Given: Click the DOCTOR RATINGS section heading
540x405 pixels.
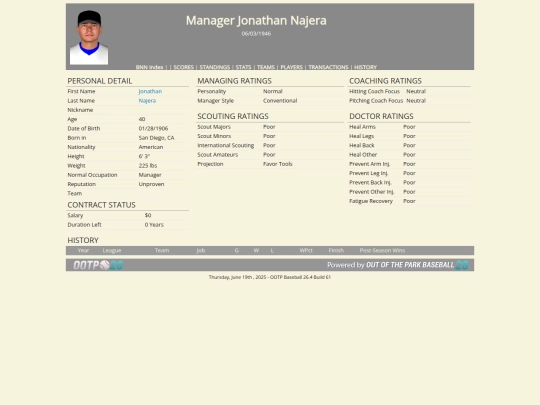Looking at the screenshot, I should [381, 116].
